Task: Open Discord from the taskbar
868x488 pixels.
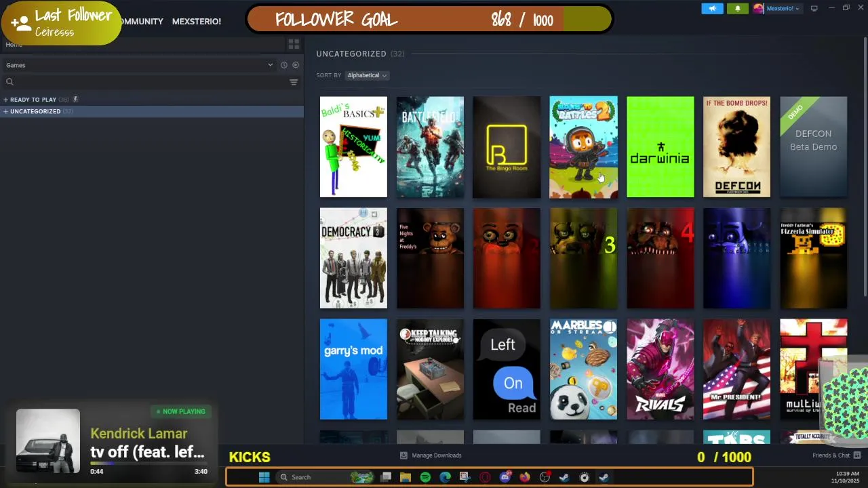Action: (x=505, y=477)
